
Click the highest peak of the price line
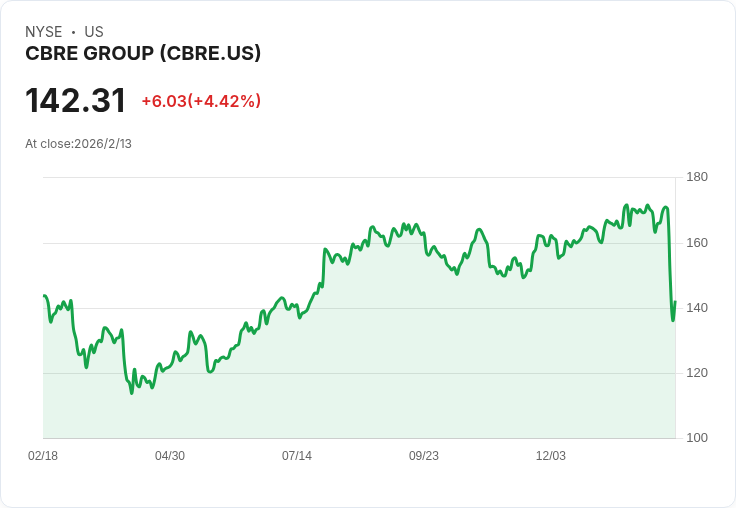pyautogui.click(x=626, y=205)
